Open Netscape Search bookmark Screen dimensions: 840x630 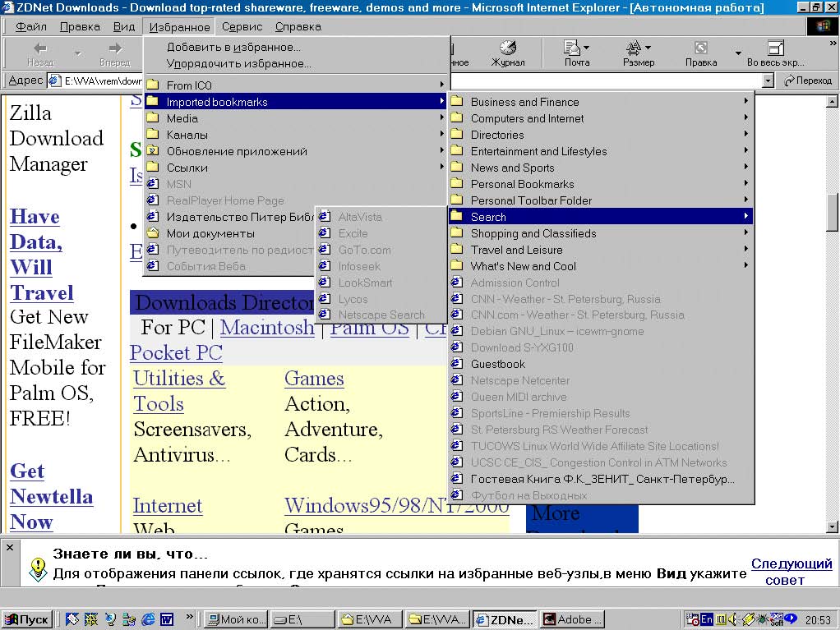tap(381, 315)
